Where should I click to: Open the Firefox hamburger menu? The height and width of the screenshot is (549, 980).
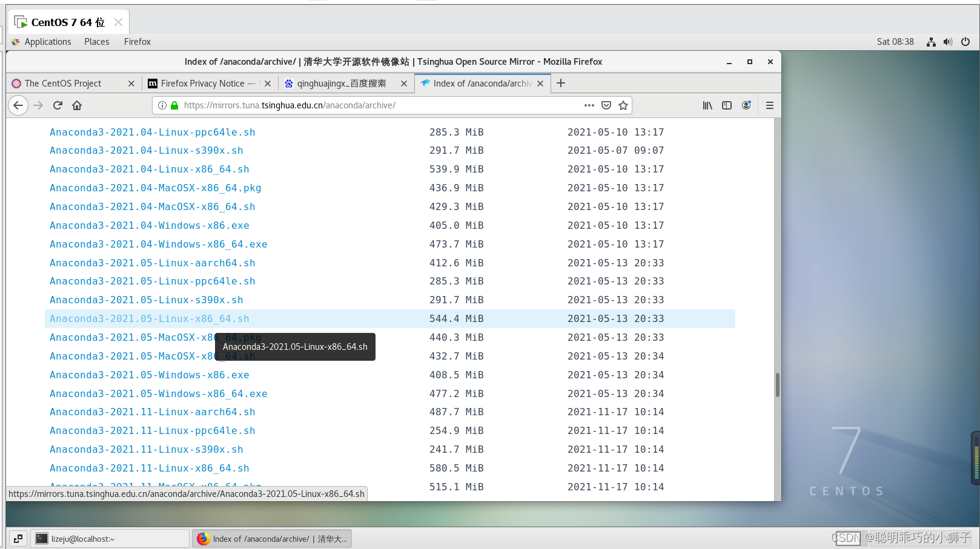[x=769, y=105]
